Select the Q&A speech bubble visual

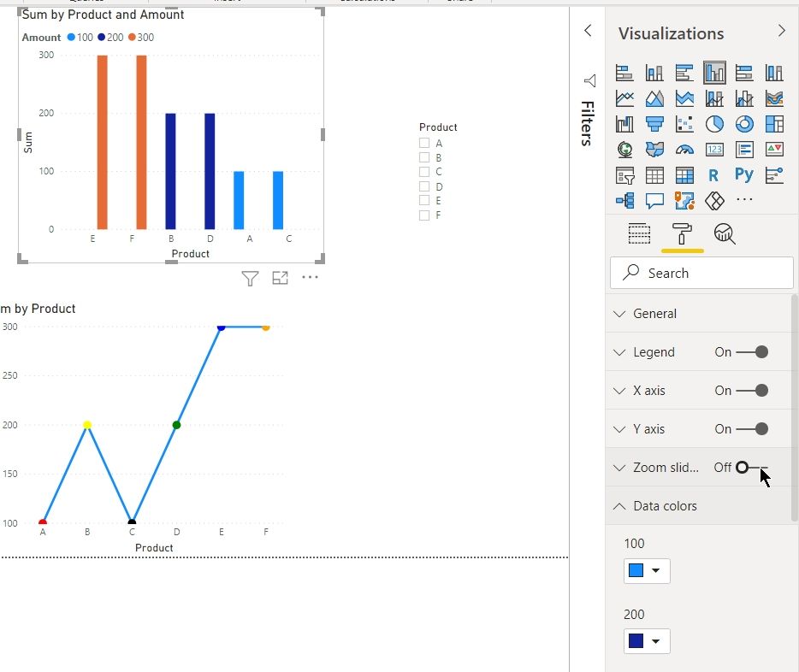[x=654, y=201]
